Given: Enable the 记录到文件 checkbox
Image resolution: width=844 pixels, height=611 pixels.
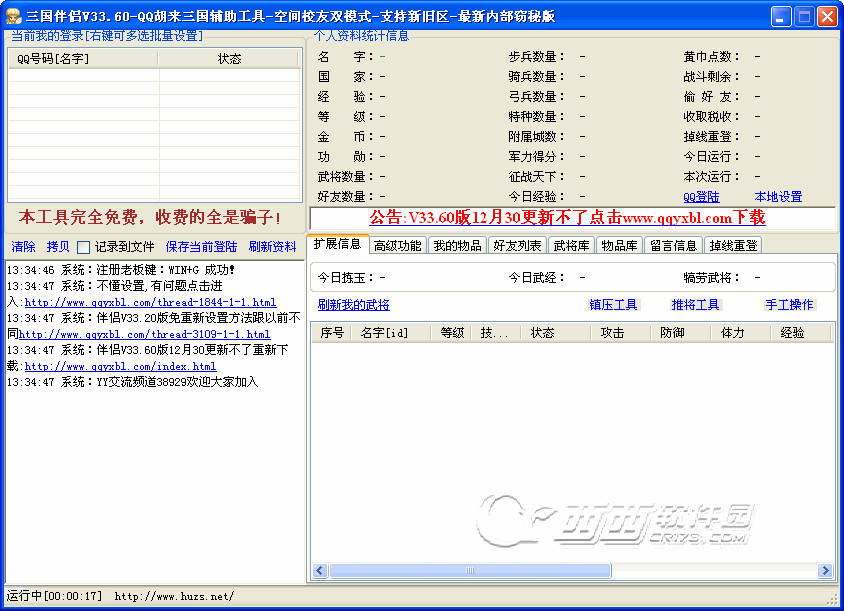Looking at the screenshot, I should (x=83, y=247).
